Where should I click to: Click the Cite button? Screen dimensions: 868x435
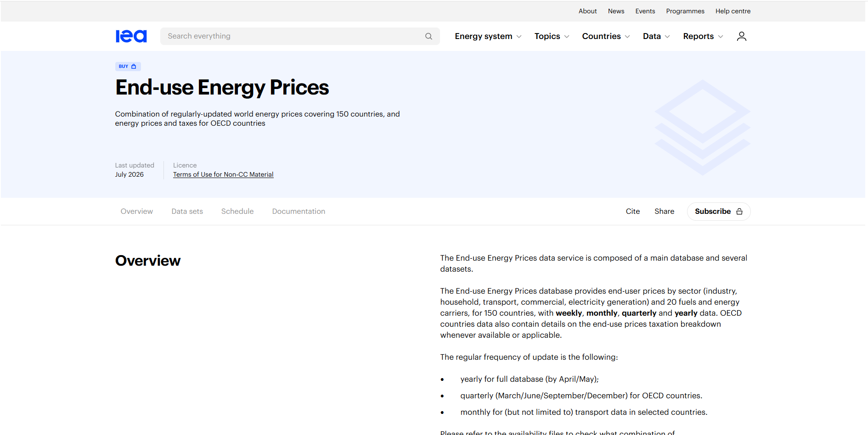[632, 212]
